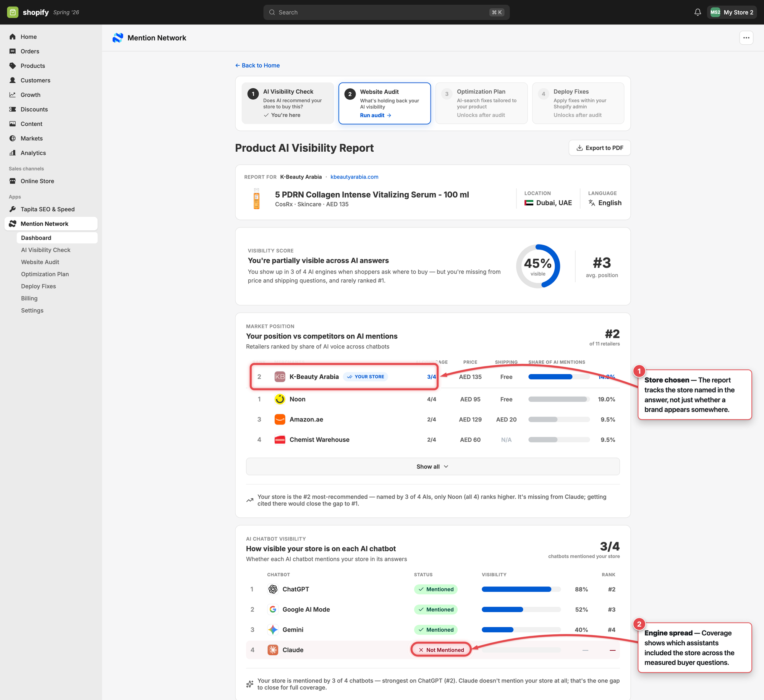This screenshot has height=700, width=764.
Task: Open Website Audit submenu item
Action: pyautogui.click(x=40, y=262)
